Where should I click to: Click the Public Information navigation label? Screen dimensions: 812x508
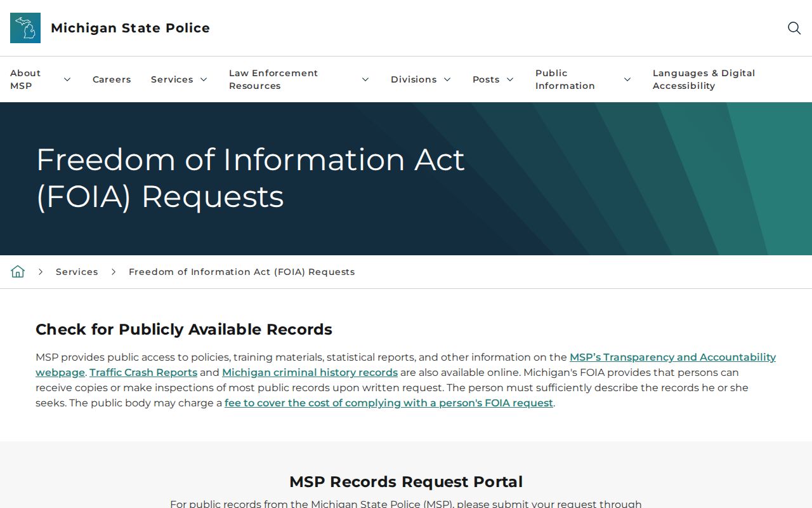pos(565,79)
